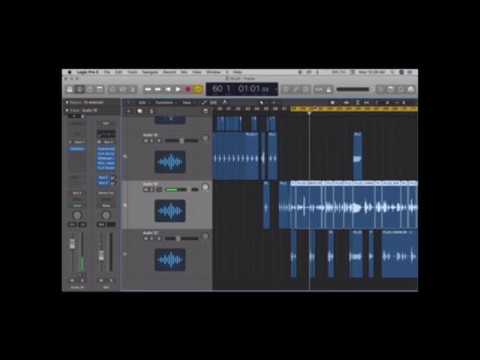Toggle the Count-in button

coord(319,89)
